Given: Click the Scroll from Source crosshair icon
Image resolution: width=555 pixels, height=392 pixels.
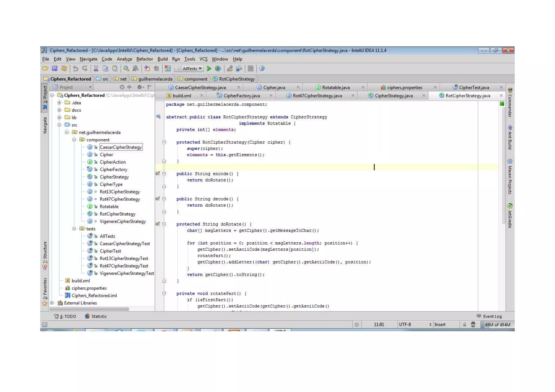Looking at the screenshot, I should [x=122, y=87].
